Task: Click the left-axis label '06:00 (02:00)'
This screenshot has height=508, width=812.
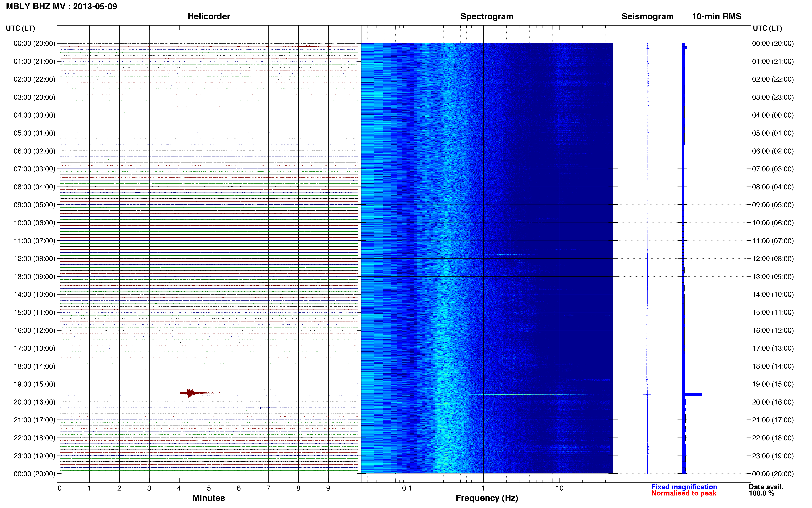Action: (34, 151)
